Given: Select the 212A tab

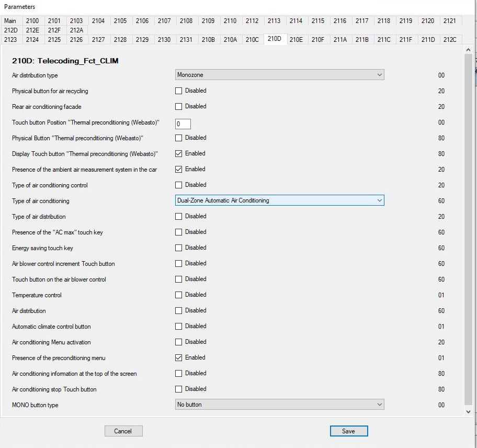Looking at the screenshot, I should click(76, 30).
